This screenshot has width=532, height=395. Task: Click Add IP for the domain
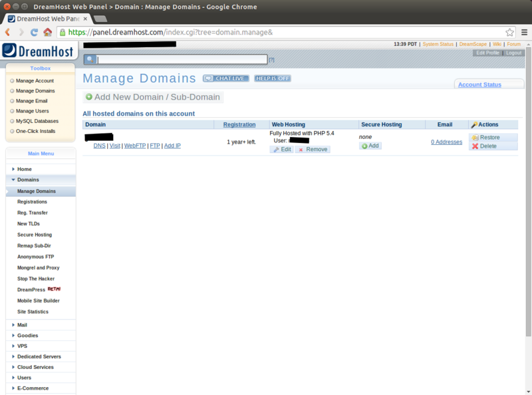(x=172, y=146)
